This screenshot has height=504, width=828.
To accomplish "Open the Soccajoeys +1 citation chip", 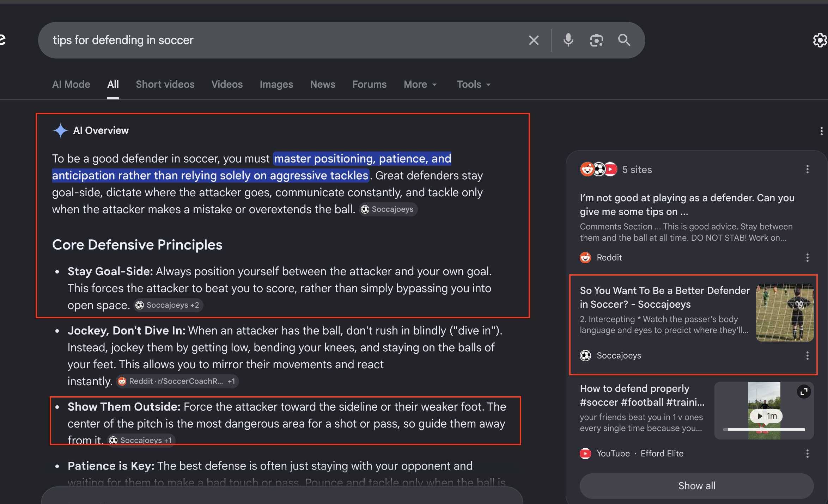I will 141,440.
